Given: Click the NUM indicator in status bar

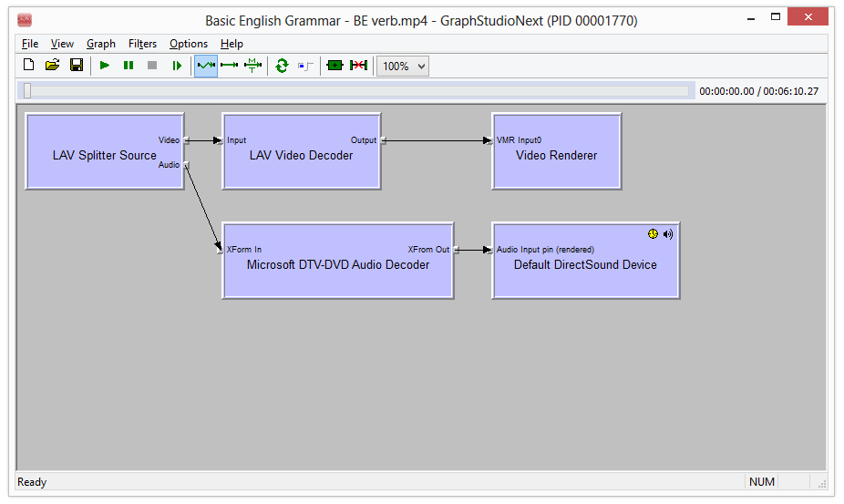Looking at the screenshot, I should [x=762, y=482].
